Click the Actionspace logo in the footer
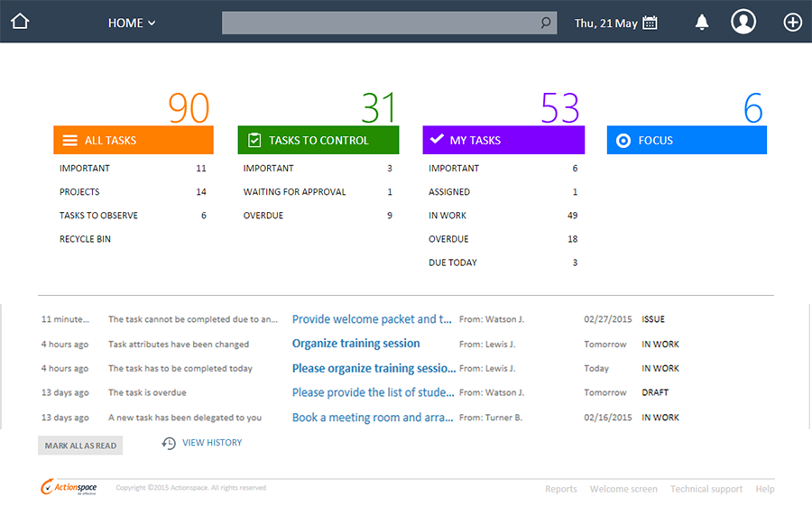 click(x=69, y=488)
